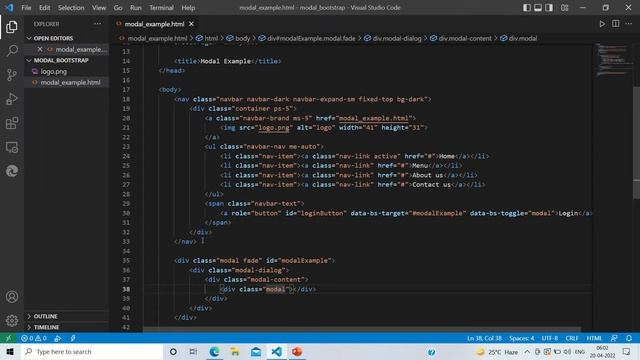Screen dimensions: 640x360
Task: Open the View menu
Action: (x=99, y=8)
